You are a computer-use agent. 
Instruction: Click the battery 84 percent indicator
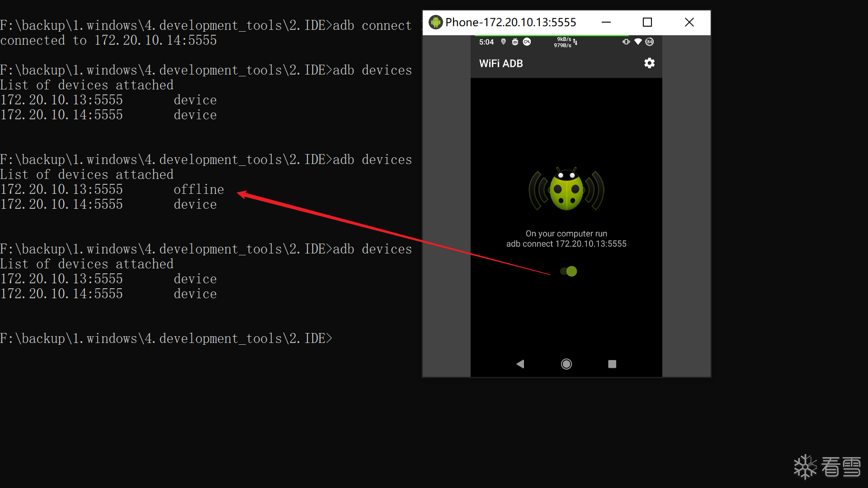coord(650,42)
